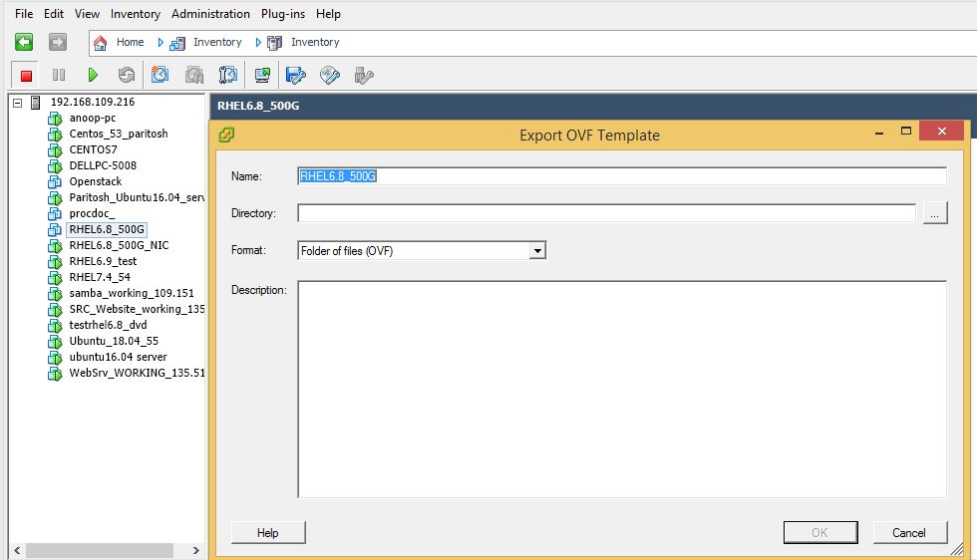Click the Home breadcrumb link
Screen dimensions: 977x560
click(x=130, y=43)
